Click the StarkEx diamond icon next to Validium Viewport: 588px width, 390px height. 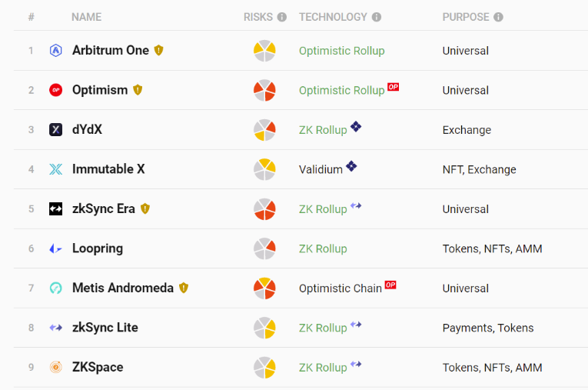coord(351,166)
